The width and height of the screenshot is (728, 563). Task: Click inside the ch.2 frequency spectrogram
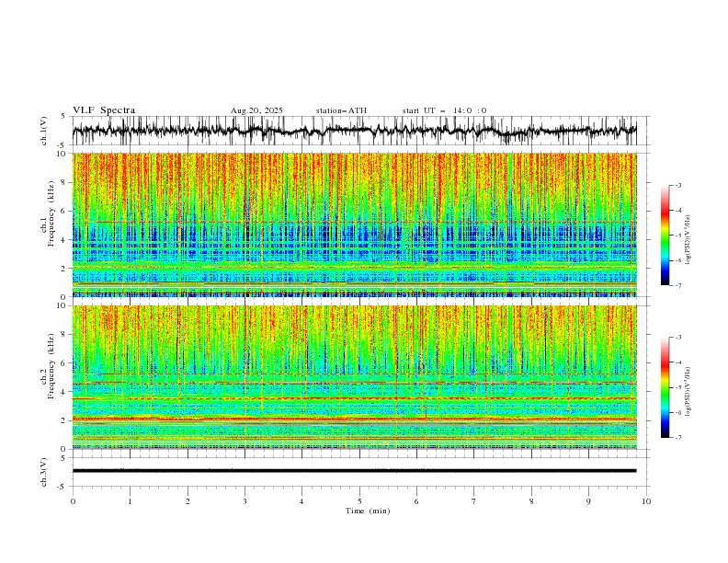pos(355,377)
